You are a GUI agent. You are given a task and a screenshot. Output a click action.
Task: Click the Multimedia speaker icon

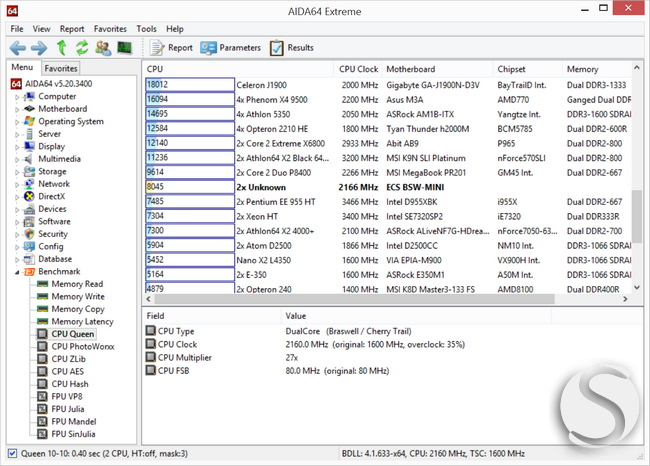point(29,159)
